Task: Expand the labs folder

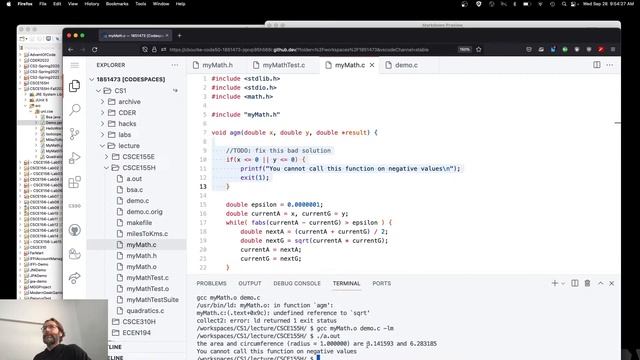Action: (102, 135)
